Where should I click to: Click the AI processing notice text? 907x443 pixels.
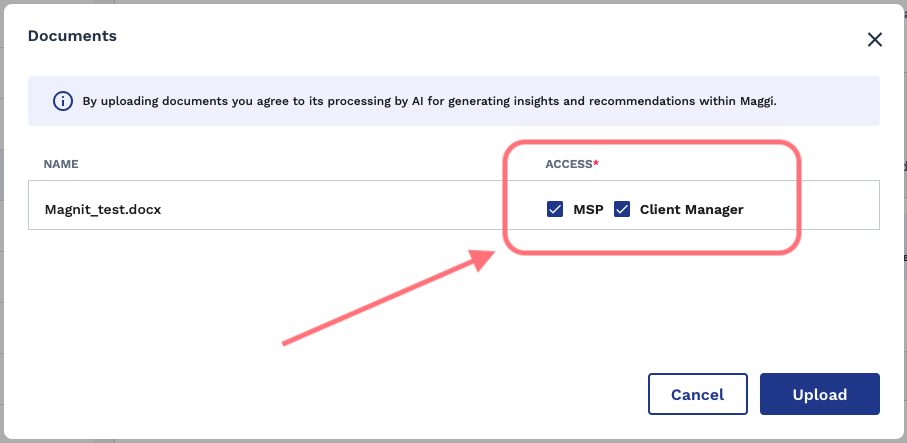pyautogui.click(x=429, y=101)
